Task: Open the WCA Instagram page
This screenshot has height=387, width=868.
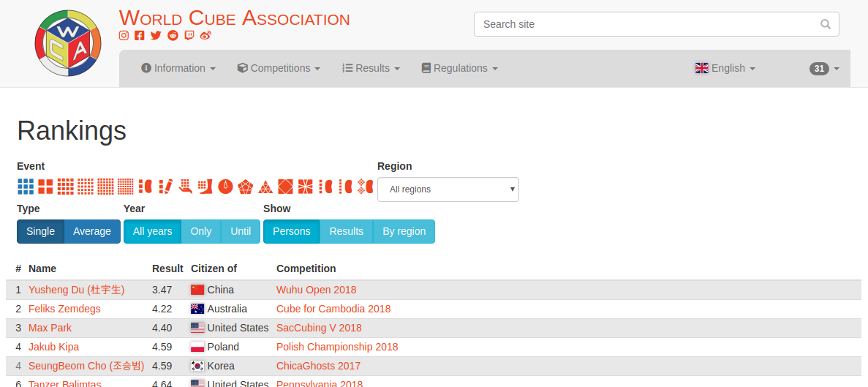Action: point(124,35)
